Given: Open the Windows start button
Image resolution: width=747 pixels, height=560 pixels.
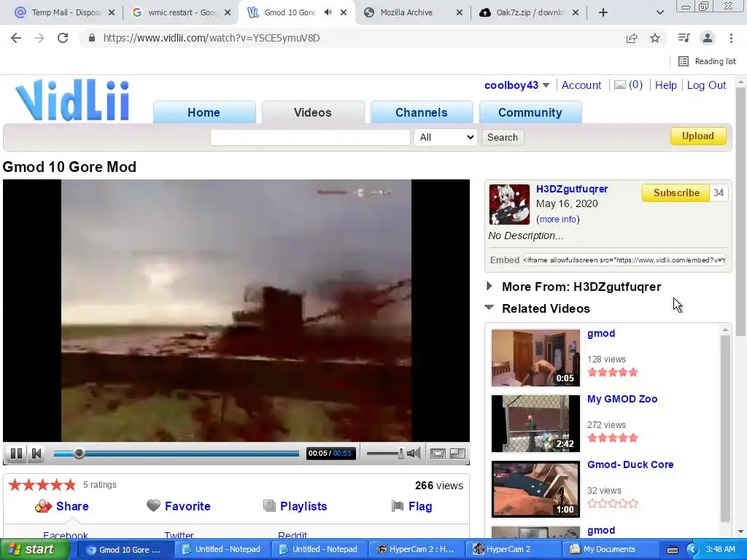Looking at the screenshot, I should point(35,549).
